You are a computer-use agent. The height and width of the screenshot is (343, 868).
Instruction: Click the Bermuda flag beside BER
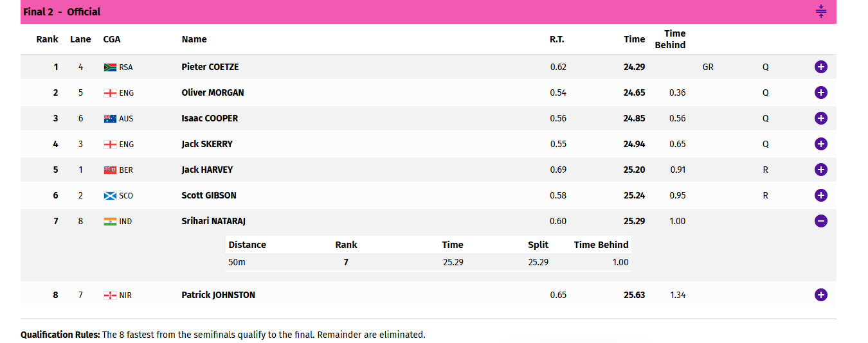[x=110, y=170]
